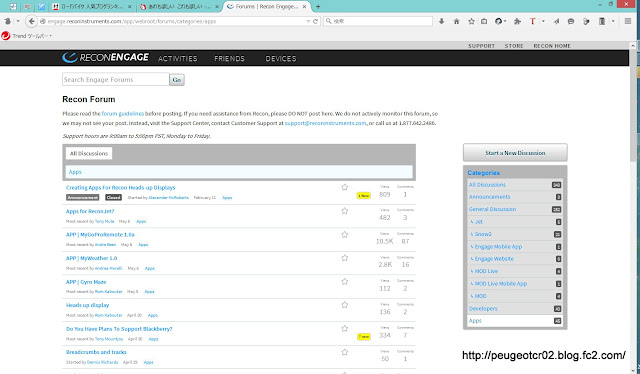Click the browser back arrow button
This screenshot has height=374, width=640.
pyautogui.click(x=31, y=21)
